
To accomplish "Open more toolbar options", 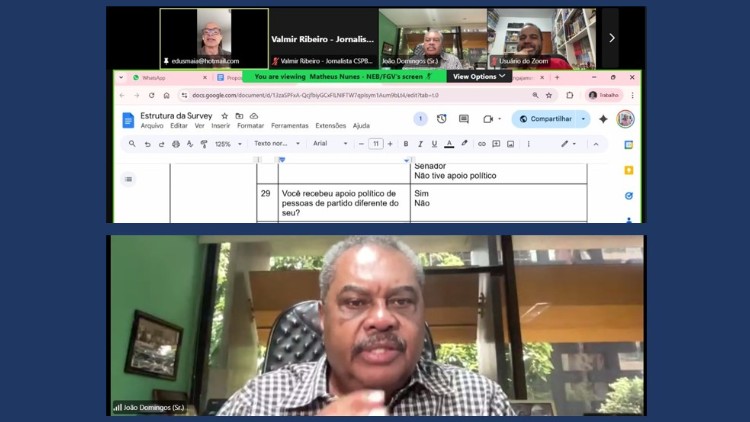I will [528, 144].
